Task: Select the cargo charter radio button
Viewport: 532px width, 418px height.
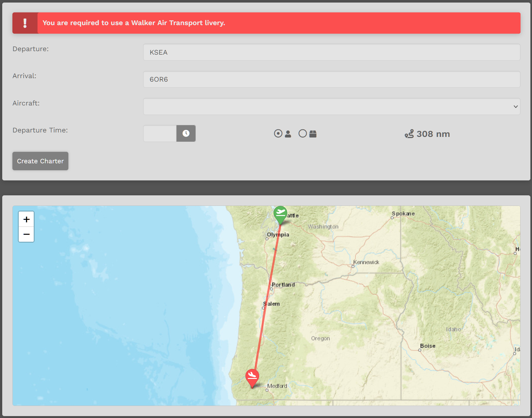Action: [303, 133]
